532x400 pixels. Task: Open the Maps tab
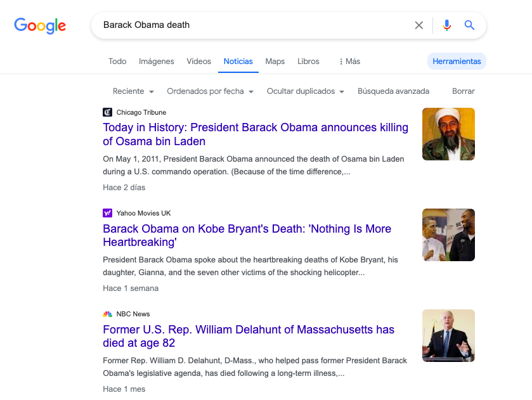point(275,61)
